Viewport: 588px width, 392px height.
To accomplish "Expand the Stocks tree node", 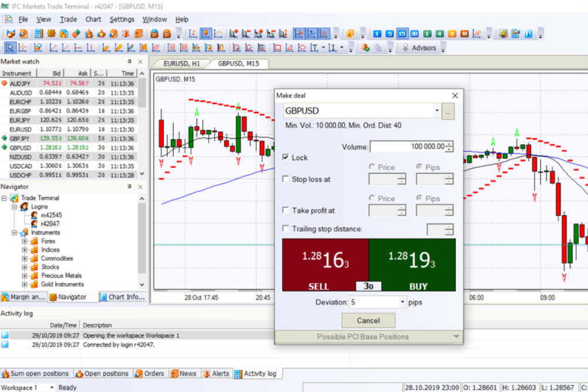I will pos(24,267).
